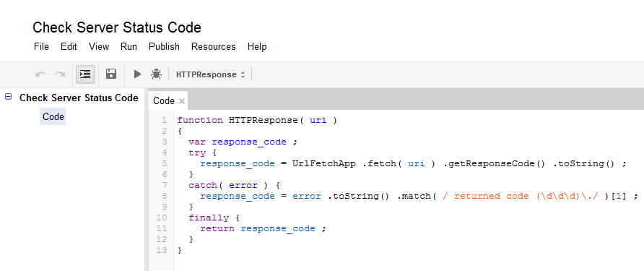Click '.getResponseCode()' in line 5
This screenshot has width=644, height=271.
495,163
